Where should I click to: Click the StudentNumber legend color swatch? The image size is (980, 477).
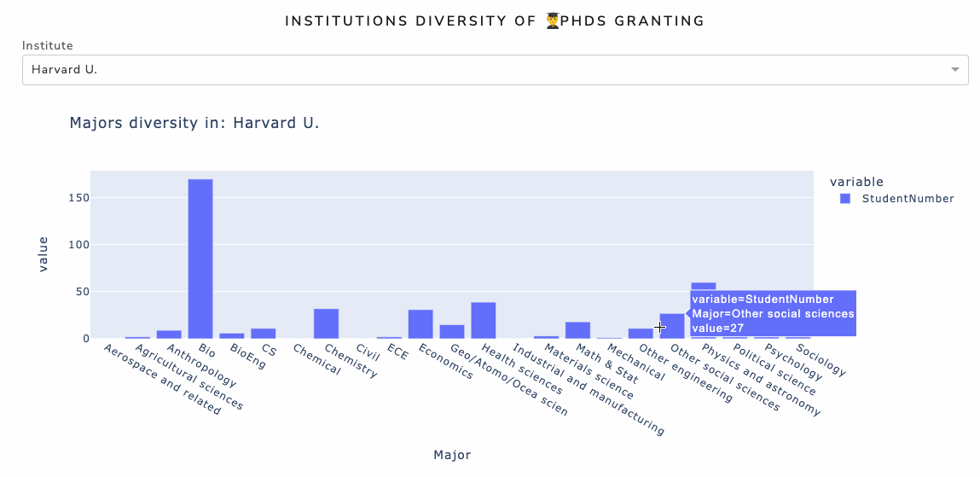coord(845,199)
